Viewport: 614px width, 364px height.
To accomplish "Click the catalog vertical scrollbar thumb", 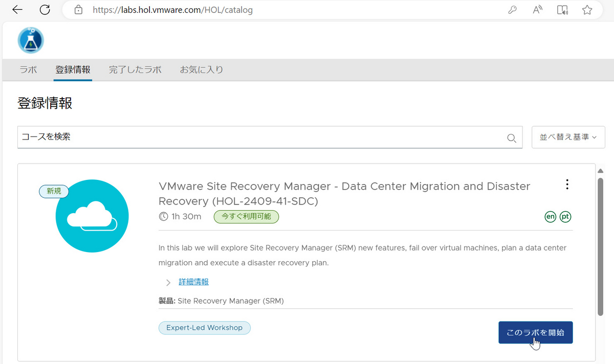I will (601, 246).
